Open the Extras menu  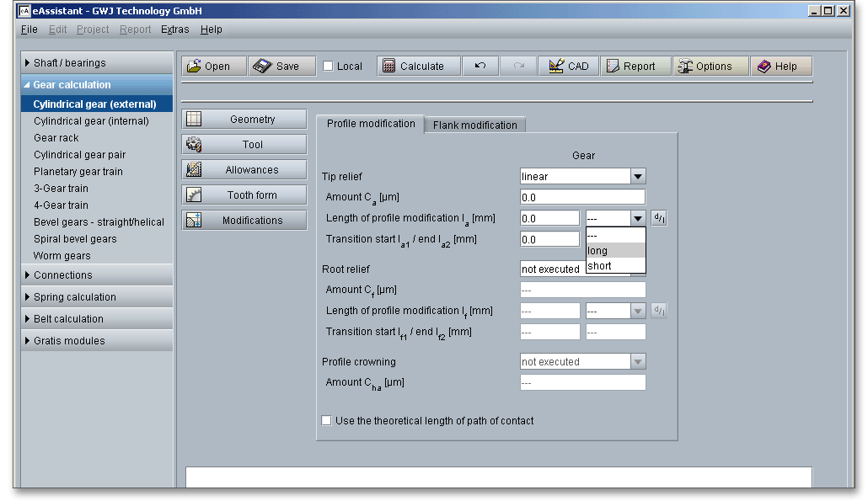[x=175, y=29]
